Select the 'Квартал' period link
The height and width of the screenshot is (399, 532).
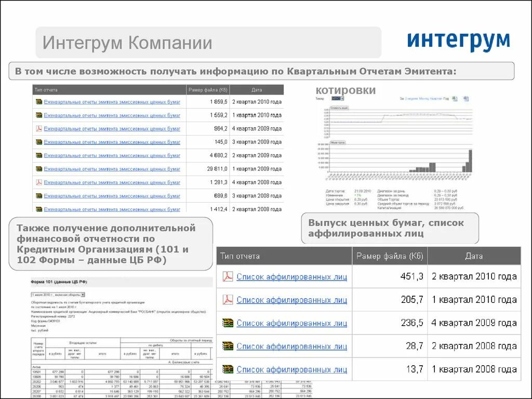tap(436, 98)
